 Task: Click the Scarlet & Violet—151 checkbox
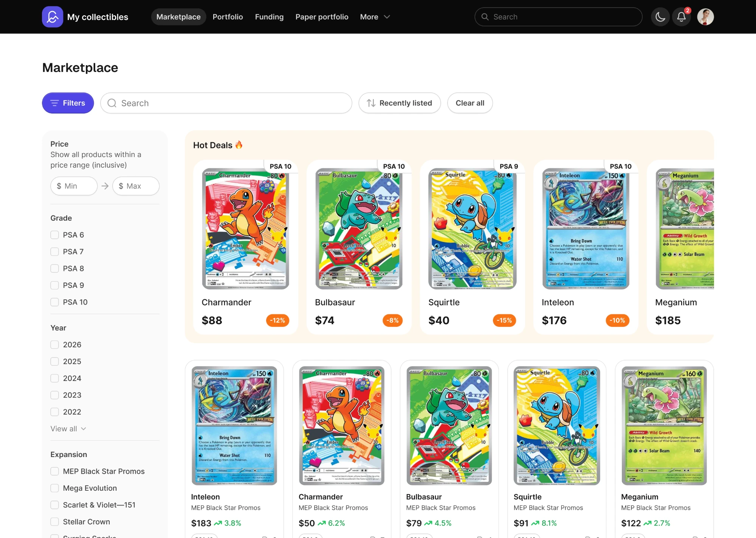tap(55, 505)
